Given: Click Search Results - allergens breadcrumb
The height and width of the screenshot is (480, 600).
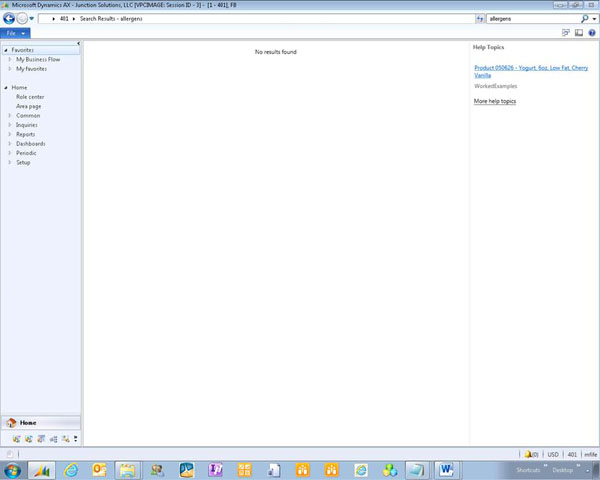Looking at the screenshot, I should 111,18.
